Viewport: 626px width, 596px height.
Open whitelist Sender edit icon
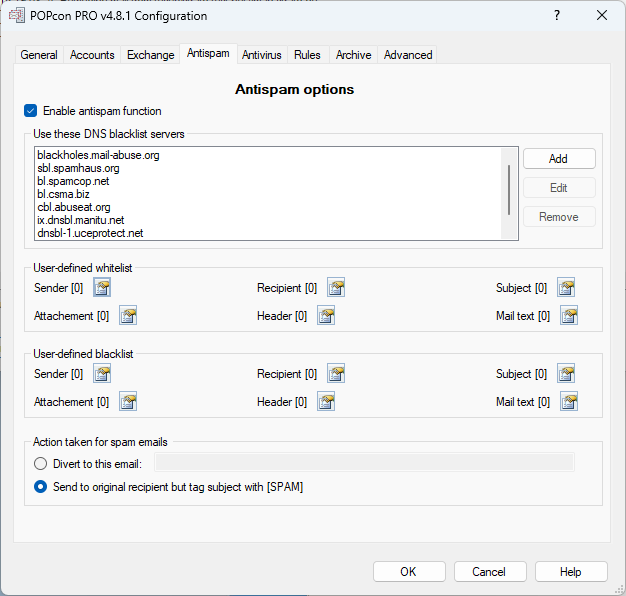click(102, 288)
